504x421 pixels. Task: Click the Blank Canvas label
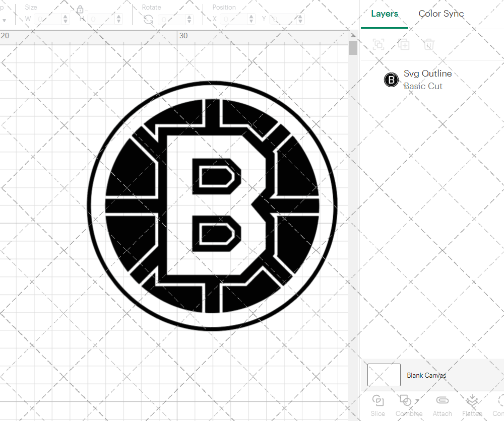(426, 375)
